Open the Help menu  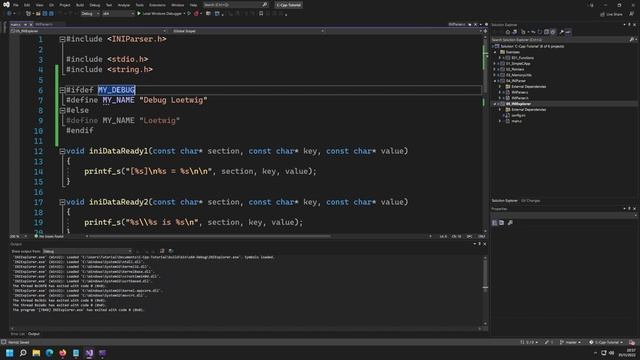(x=193, y=5)
